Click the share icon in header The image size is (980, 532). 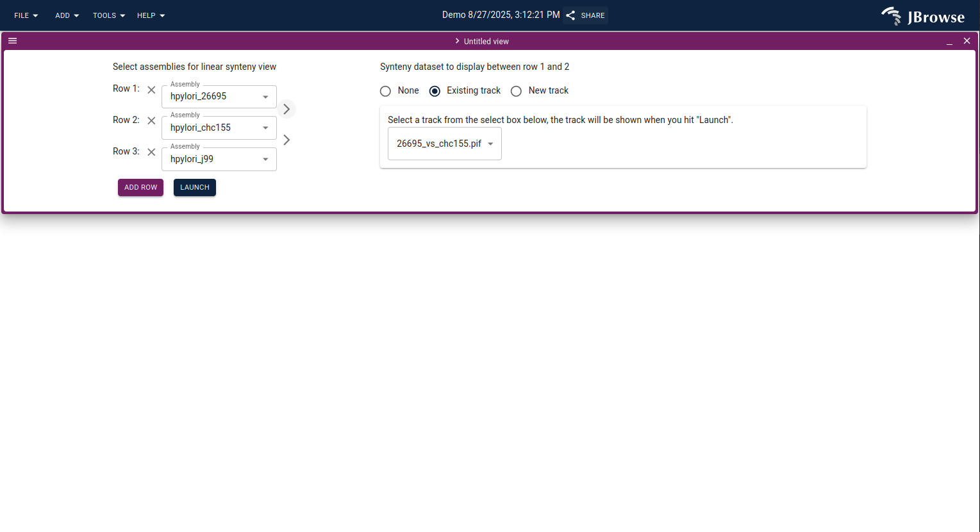570,15
